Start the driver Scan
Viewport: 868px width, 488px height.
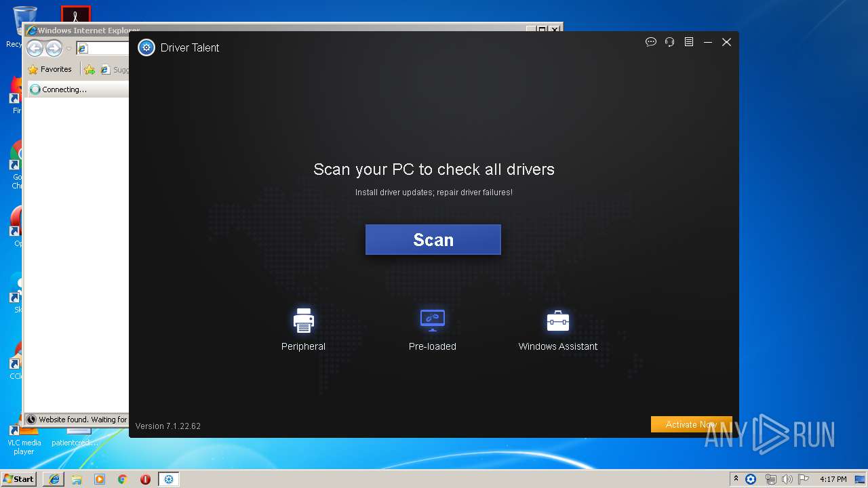[433, 240]
